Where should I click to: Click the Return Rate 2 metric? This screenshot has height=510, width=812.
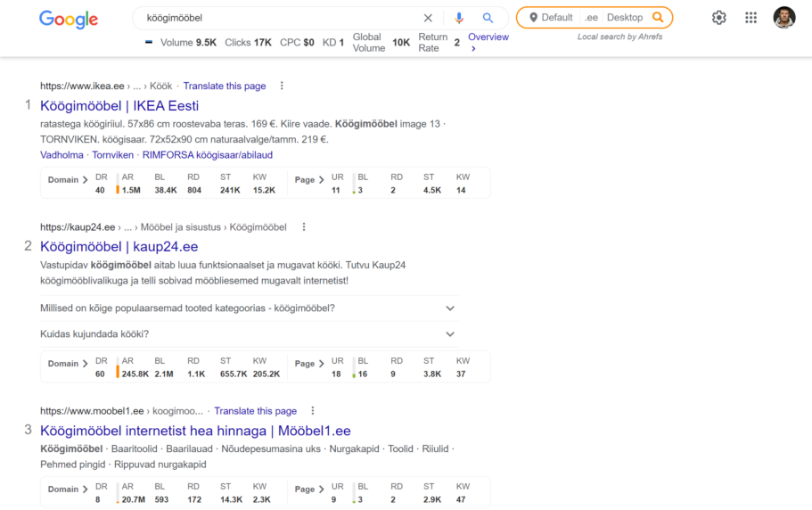tap(439, 43)
